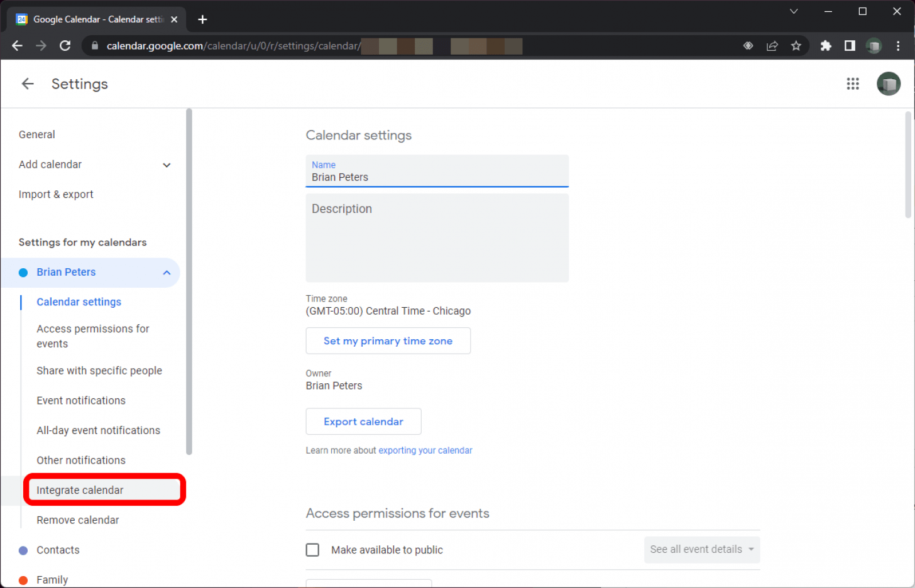
Task: Select Remove calendar in sidebar
Action: point(78,520)
